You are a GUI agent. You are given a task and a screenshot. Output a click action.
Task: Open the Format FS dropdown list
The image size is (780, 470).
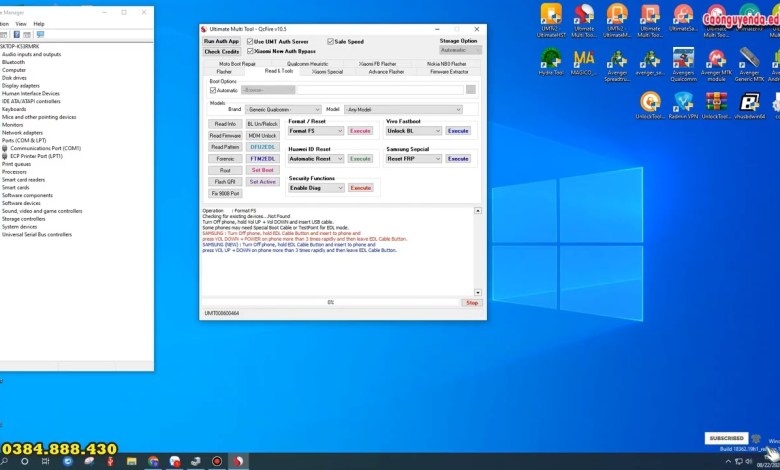tap(316, 131)
